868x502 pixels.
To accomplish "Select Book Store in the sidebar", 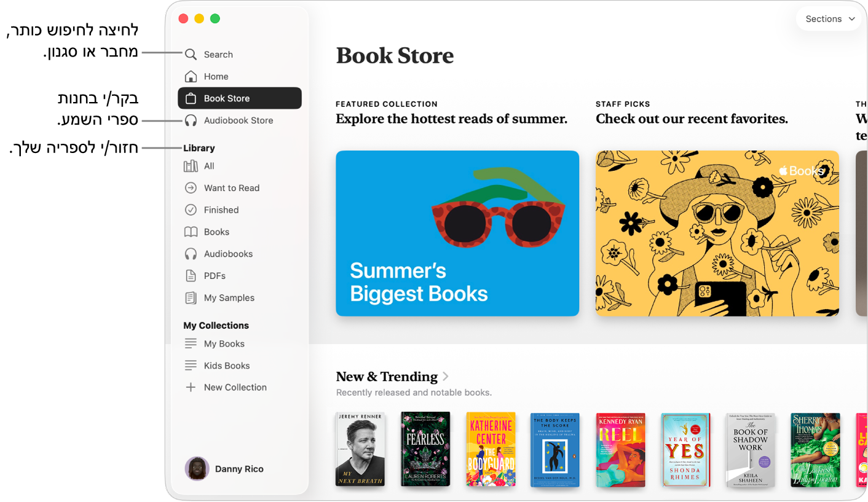I will point(240,98).
